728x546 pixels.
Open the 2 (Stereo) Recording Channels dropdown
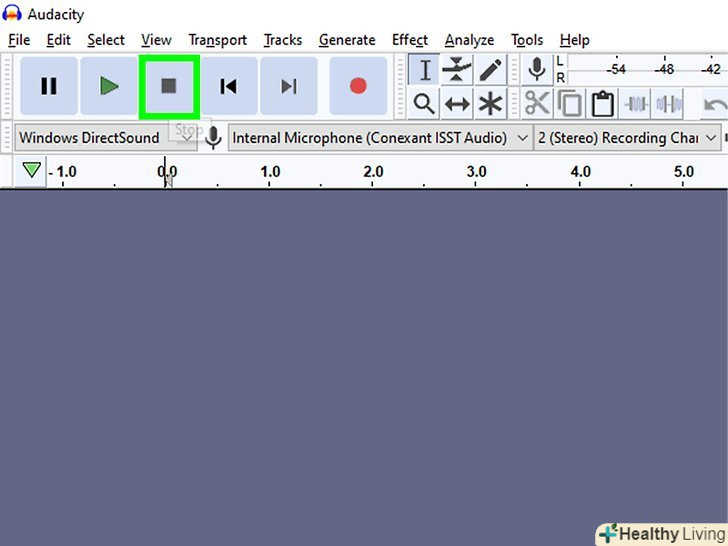[x=627, y=138]
